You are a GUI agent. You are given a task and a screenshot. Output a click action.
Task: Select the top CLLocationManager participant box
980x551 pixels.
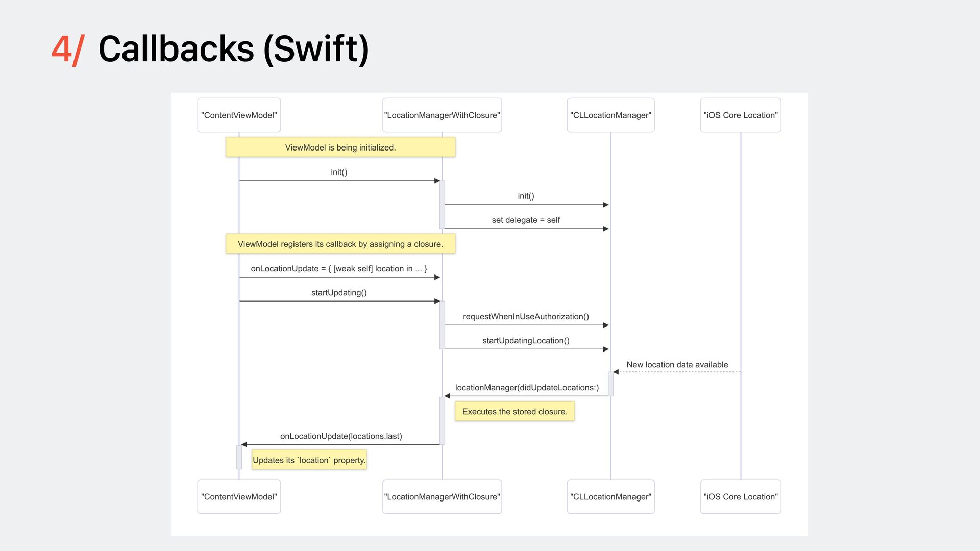click(610, 115)
